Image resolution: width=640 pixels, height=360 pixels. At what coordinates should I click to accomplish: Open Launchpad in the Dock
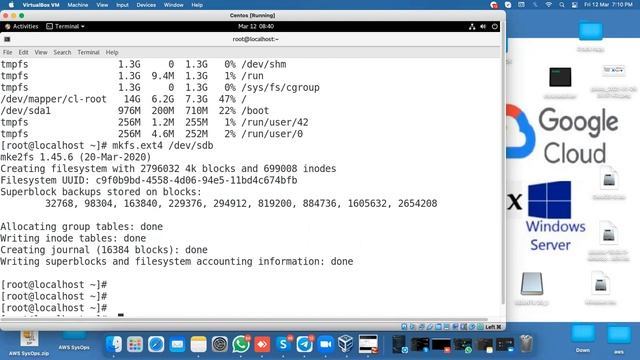135,344
